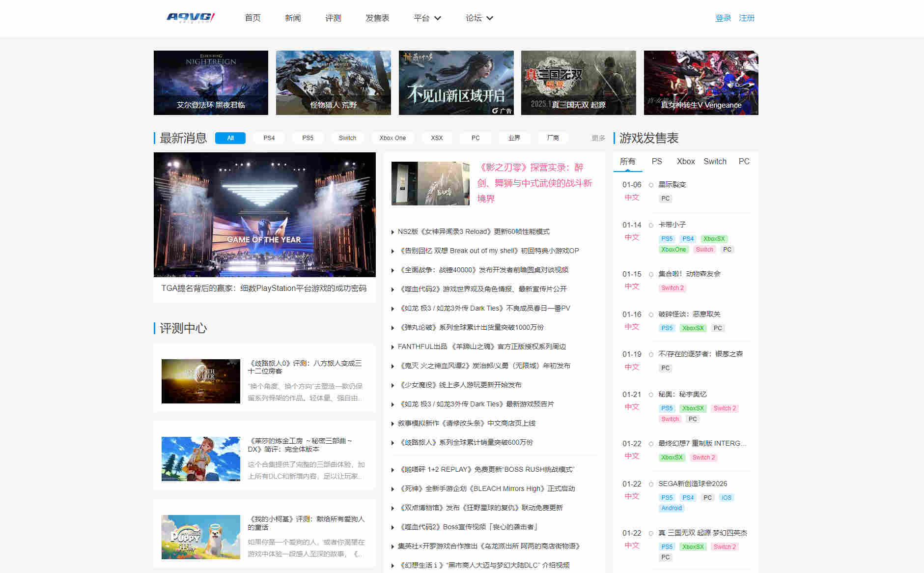
Task: Open the Game of the Year feature image
Action: click(264, 215)
